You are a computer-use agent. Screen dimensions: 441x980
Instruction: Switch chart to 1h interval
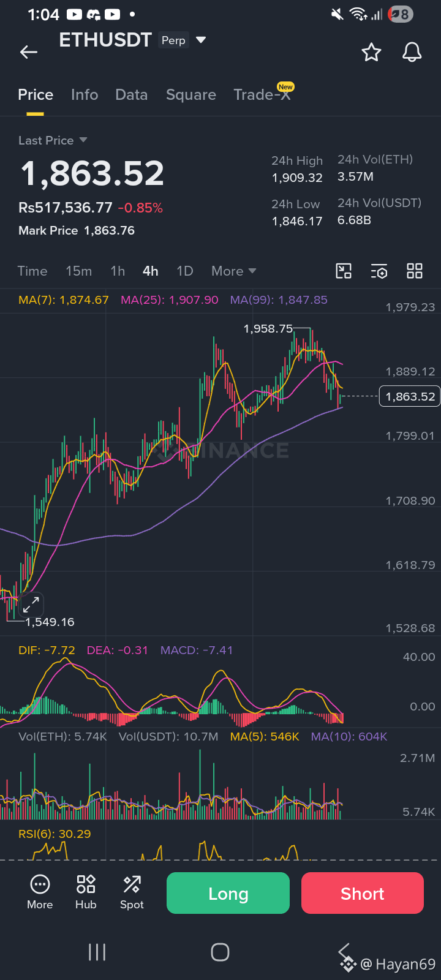tap(118, 271)
